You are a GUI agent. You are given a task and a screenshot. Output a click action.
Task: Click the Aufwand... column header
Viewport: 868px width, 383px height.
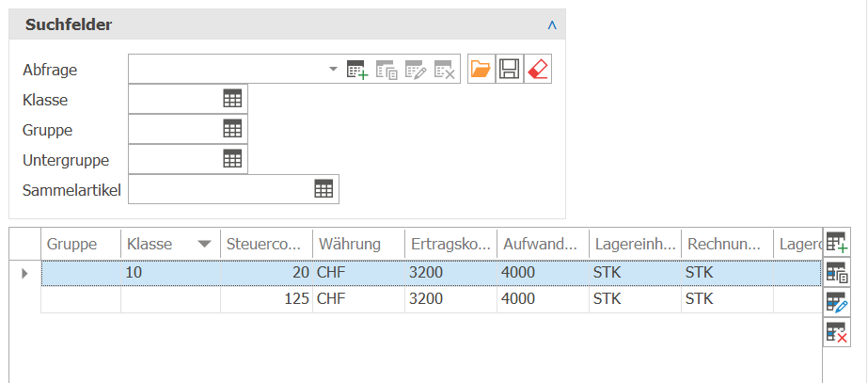543,244
